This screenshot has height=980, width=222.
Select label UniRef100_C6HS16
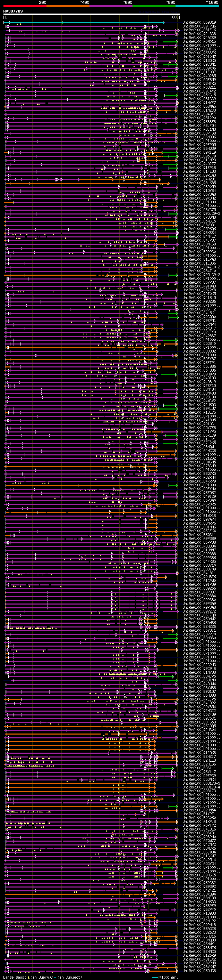199,936
